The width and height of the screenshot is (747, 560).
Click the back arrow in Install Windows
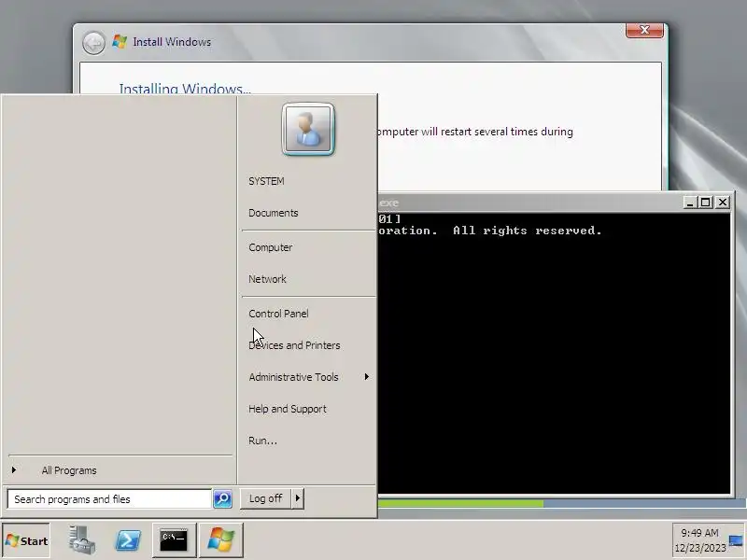pyautogui.click(x=94, y=43)
